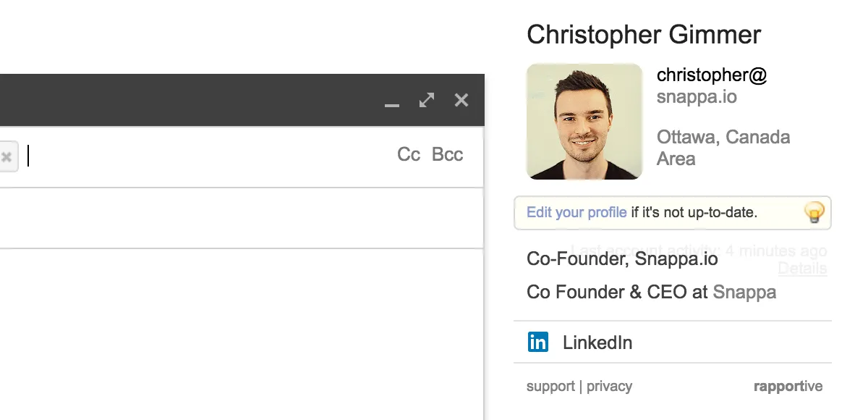Click Christopher Gimmer's profile photo
The width and height of the screenshot is (868, 420).
coord(584,122)
